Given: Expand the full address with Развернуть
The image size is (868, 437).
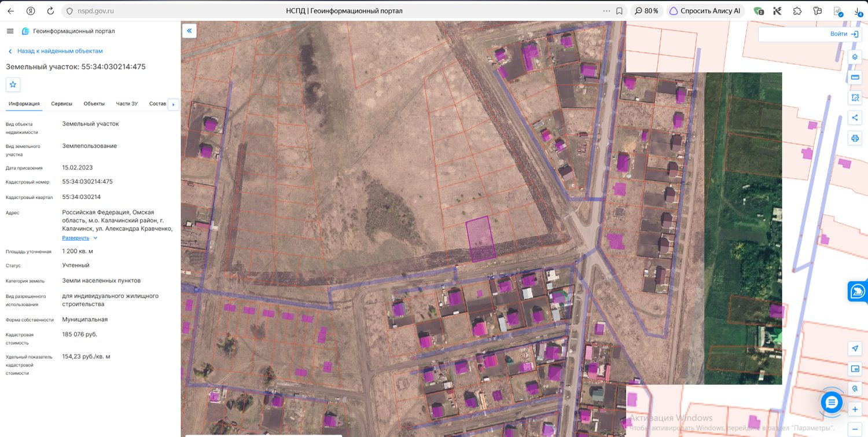Looking at the screenshot, I should (x=80, y=238).
